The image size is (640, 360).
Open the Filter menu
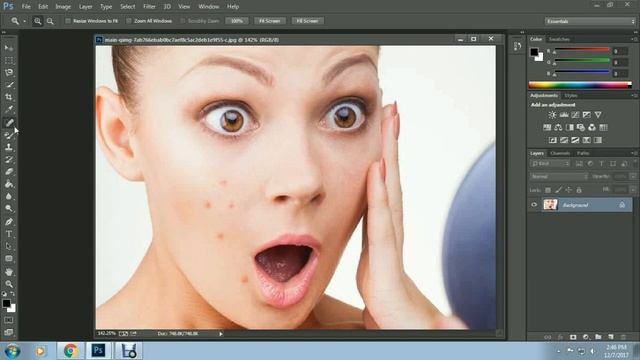click(149, 7)
